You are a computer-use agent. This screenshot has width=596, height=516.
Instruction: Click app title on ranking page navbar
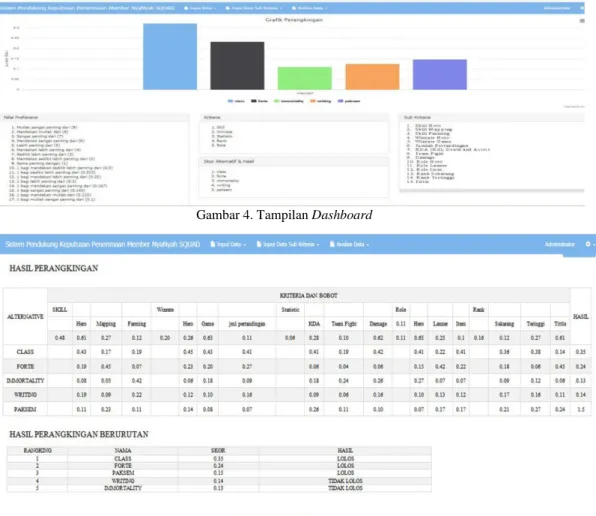(x=103, y=244)
